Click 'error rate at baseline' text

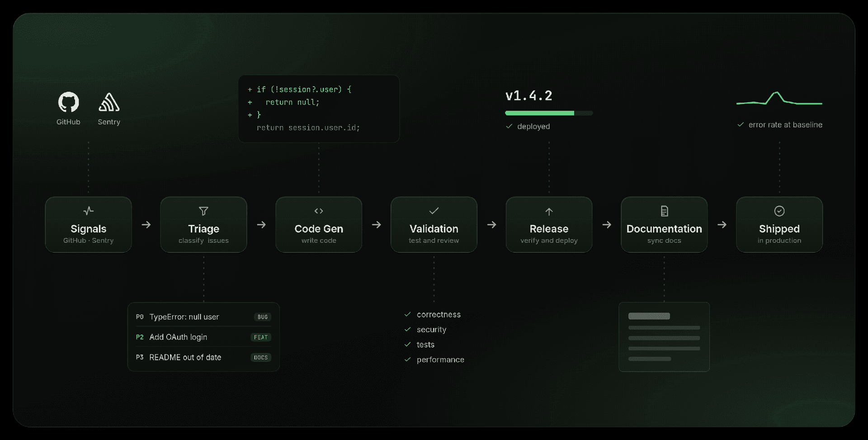pos(785,124)
